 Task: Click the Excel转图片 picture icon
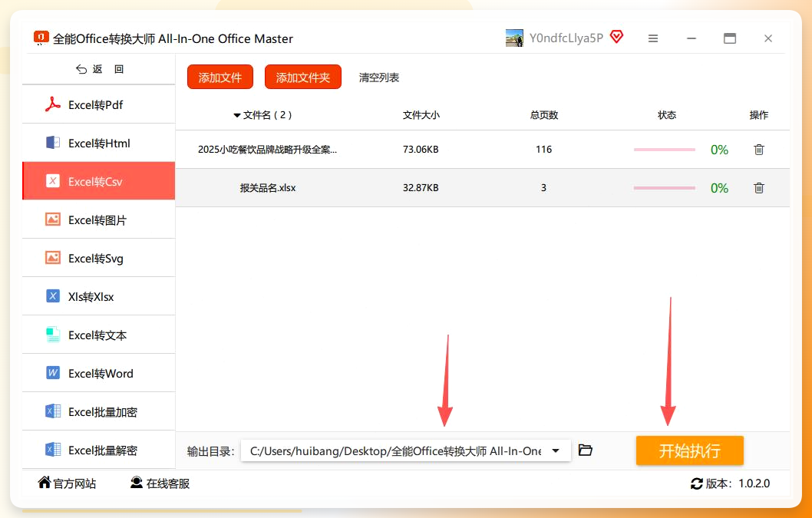pyautogui.click(x=53, y=219)
